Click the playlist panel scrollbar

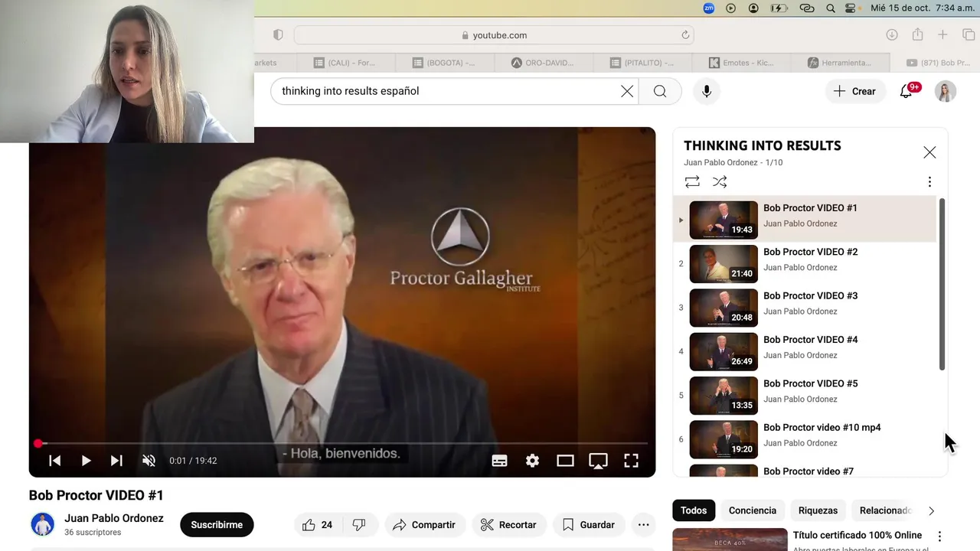point(942,285)
